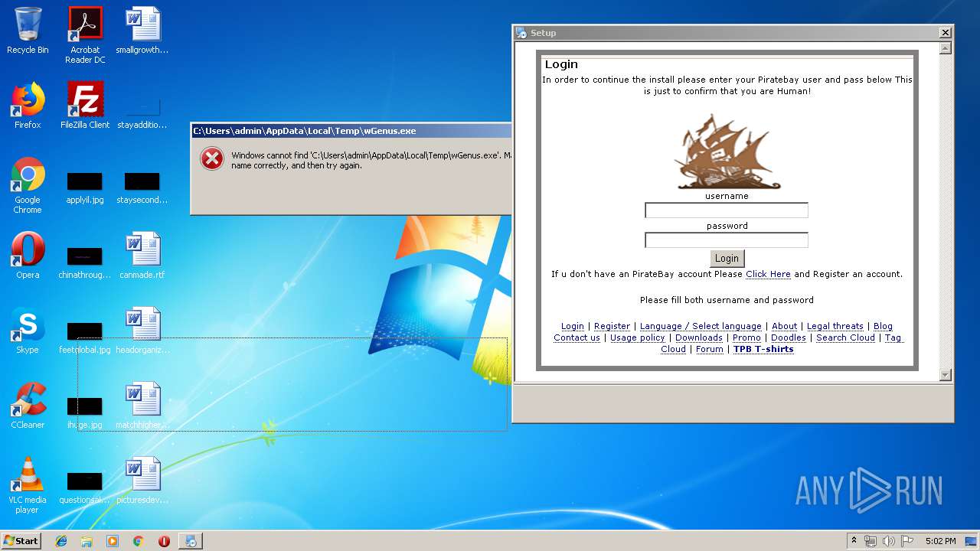980x551 pixels.
Task: Open canmade.rtf document icon
Action: tap(142, 256)
